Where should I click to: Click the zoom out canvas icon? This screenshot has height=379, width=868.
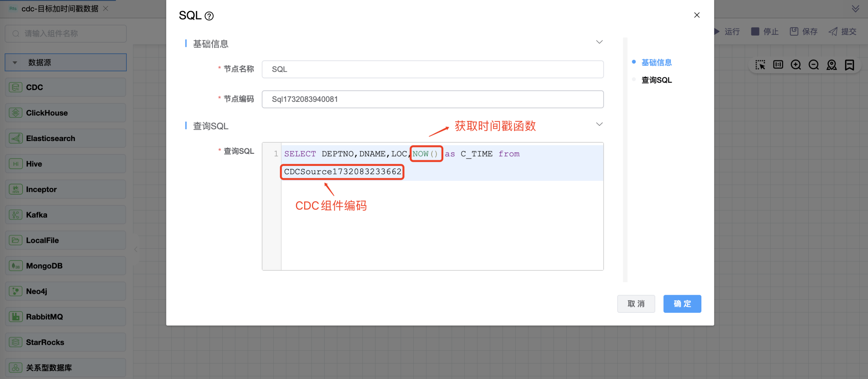point(814,65)
